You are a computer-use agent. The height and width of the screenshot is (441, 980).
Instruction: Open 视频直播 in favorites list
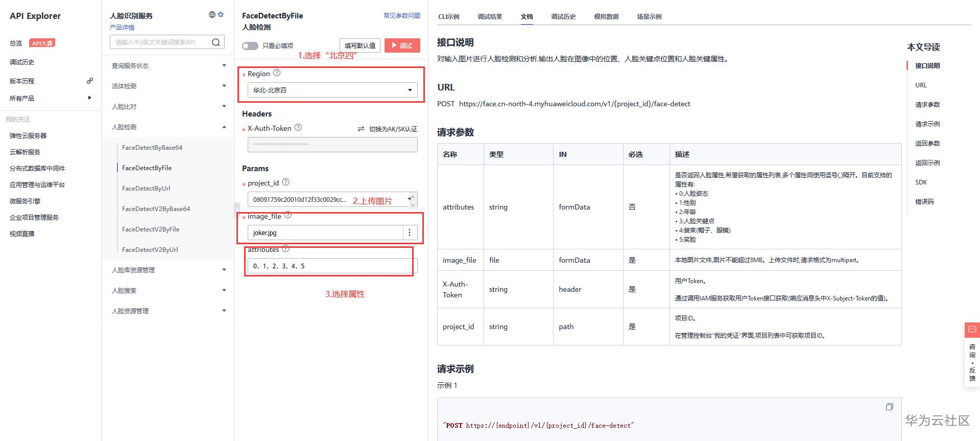click(x=22, y=234)
